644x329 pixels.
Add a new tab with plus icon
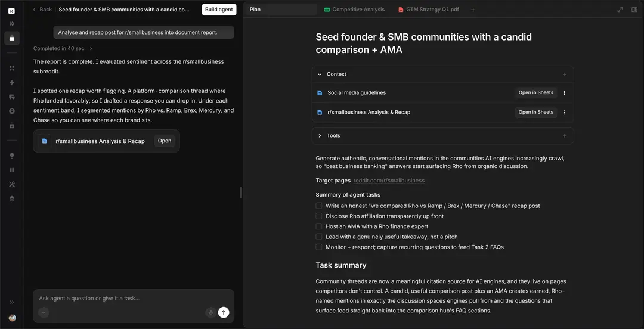click(473, 10)
